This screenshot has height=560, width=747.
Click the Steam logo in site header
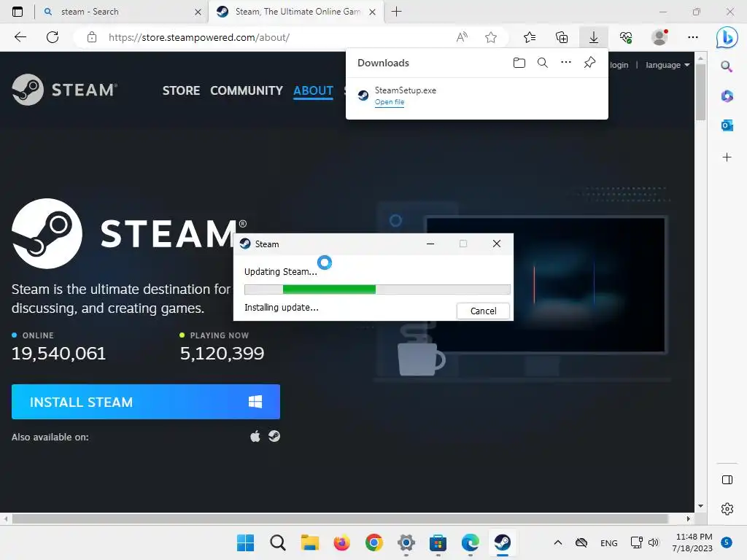click(x=64, y=90)
